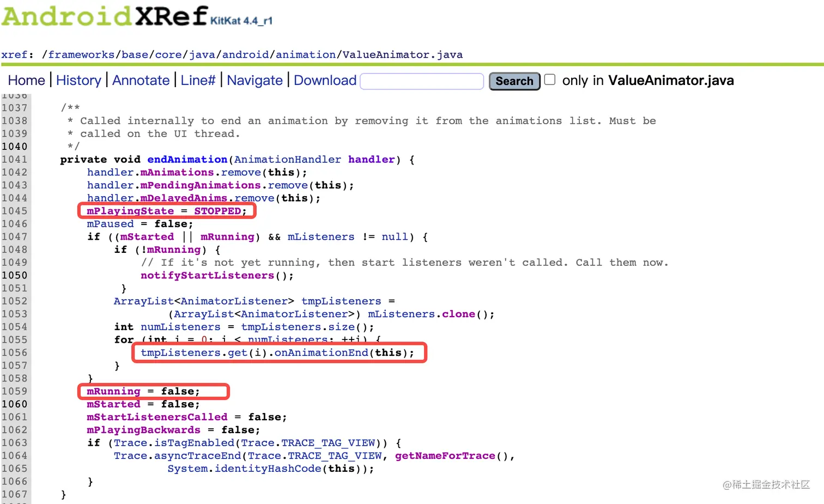Click the Search button
824x504 pixels.
pyautogui.click(x=514, y=81)
